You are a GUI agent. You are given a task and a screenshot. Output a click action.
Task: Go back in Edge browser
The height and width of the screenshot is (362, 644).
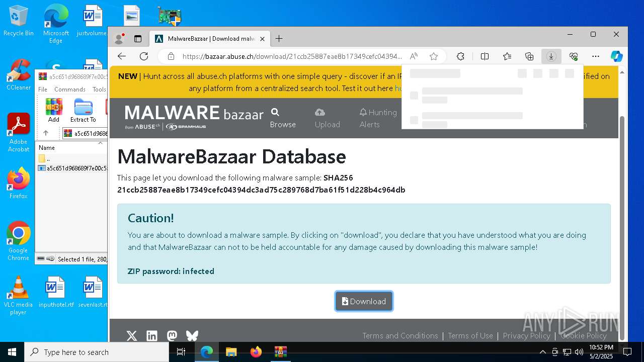pos(121,56)
